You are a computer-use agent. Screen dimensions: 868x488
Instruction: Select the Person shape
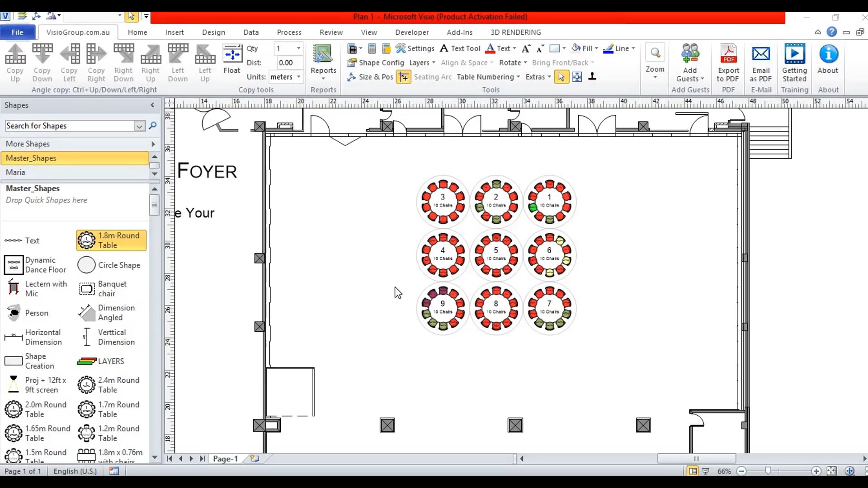[32, 312]
